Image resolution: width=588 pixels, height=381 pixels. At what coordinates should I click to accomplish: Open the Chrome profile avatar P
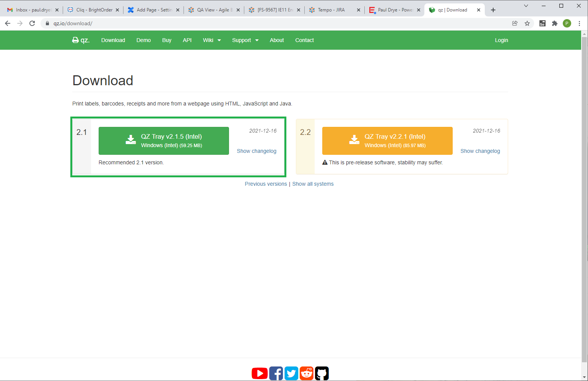pos(567,23)
